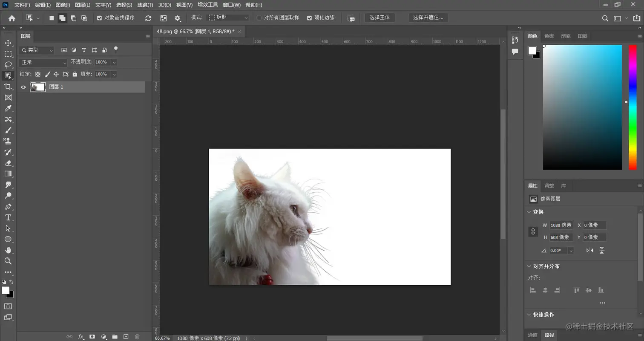This screenshot has width=644, height=341.
Task: Select the Brush tool
Action: [x=9, y=130]
